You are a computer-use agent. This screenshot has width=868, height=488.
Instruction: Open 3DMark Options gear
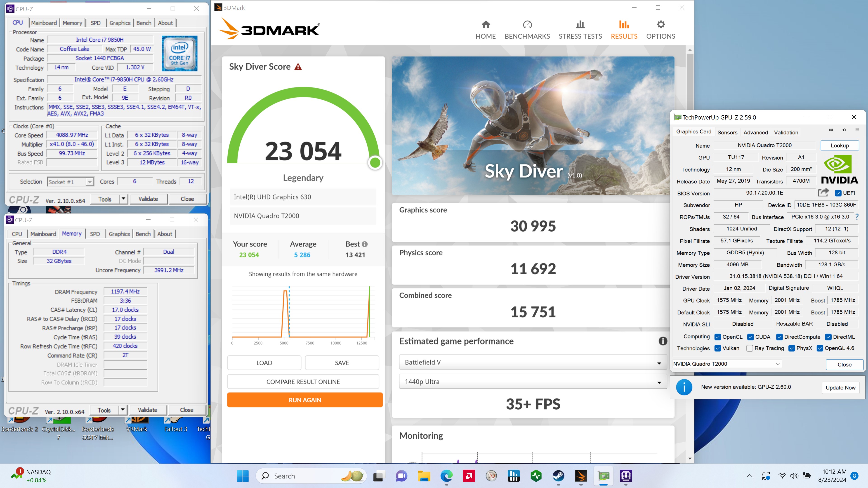(660, 30)
